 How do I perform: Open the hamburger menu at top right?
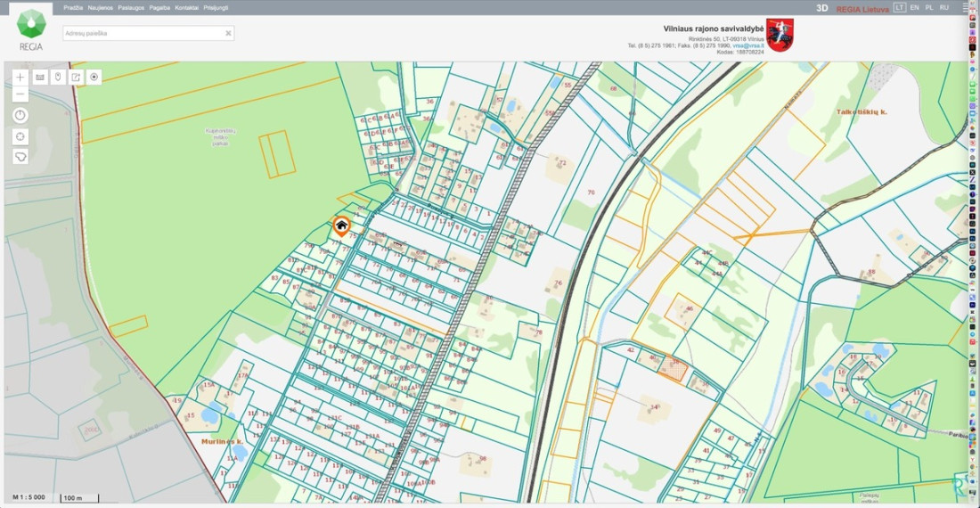click(967, 7)
